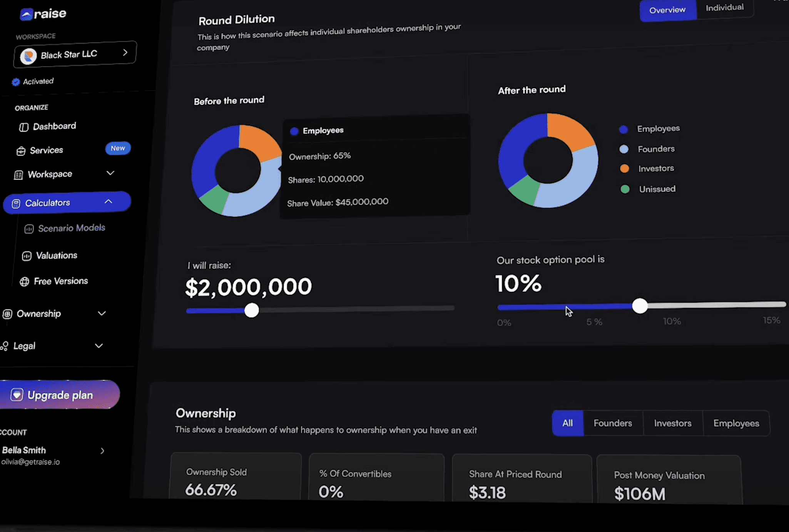
Task: Select the Founders ownership filter
Action: tap(613, 423)
